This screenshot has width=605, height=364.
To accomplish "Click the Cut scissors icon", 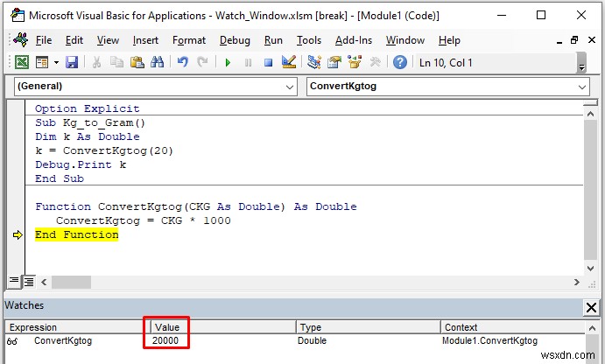I will [96, 62].
